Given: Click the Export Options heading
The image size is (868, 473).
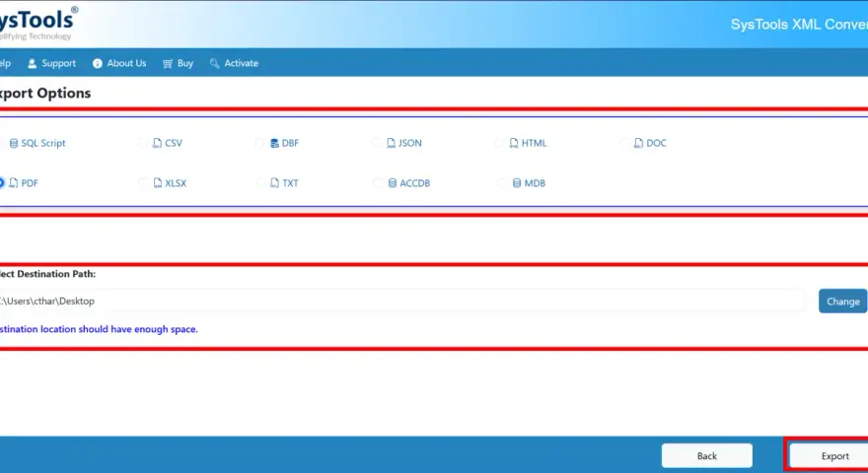Looking at the screenshot, I should point(45,94).
